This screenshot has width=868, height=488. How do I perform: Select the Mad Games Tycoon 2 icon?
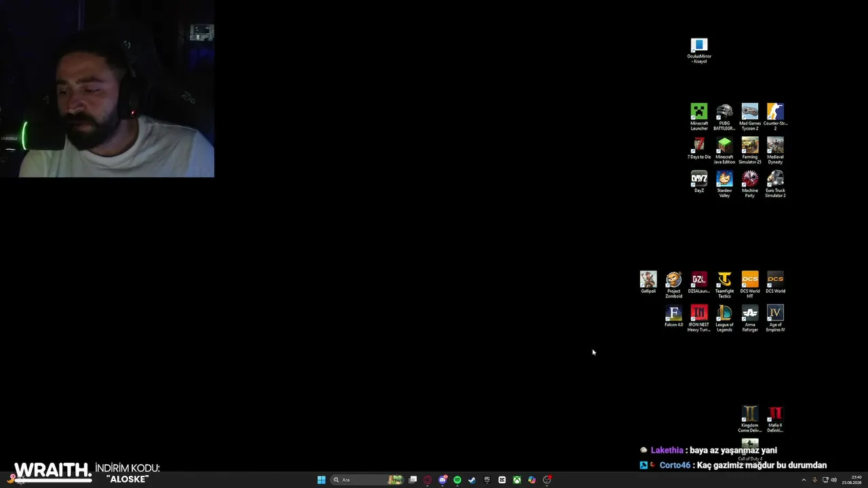[x=750, y=117]
